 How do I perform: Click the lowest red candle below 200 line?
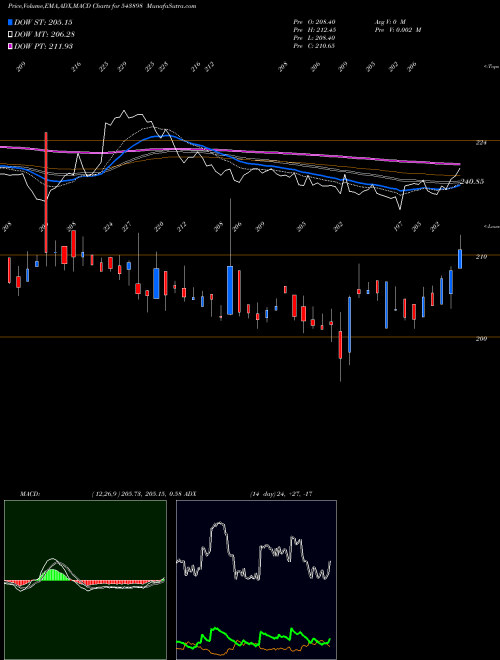click(340, 344)
